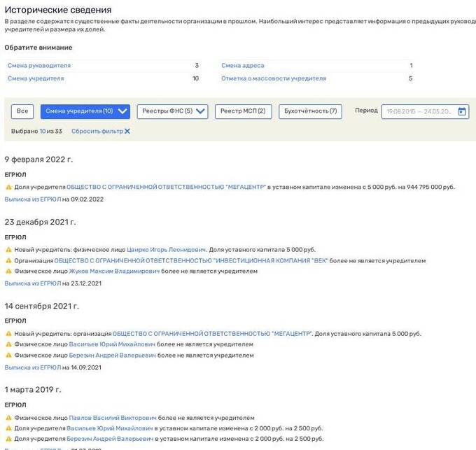The width and height of the screenshot is (476, 450).
Task: Open Отметка о массовости учредителя link
Action: pyautogui.click(x=274, y=78)
